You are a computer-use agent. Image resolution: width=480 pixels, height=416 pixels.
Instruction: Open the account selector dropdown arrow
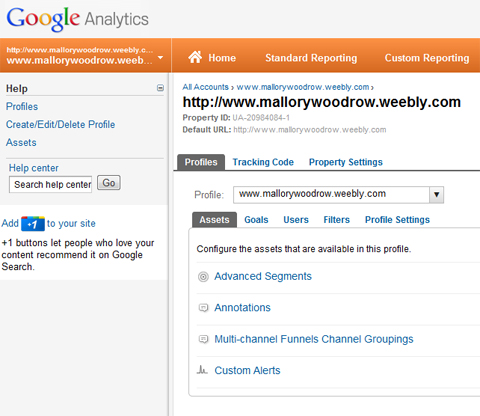coord(160,57)
